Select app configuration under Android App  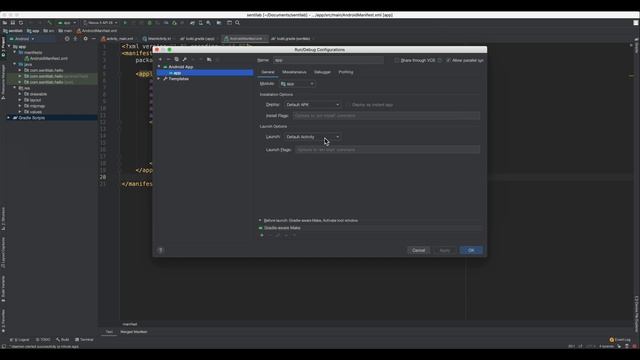(x=205, y=73)
